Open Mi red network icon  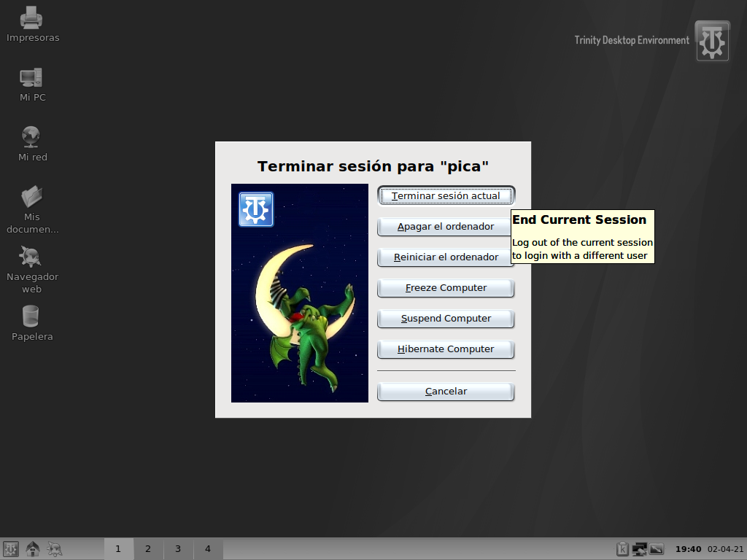pyautogui.click(x=32, y=144)
